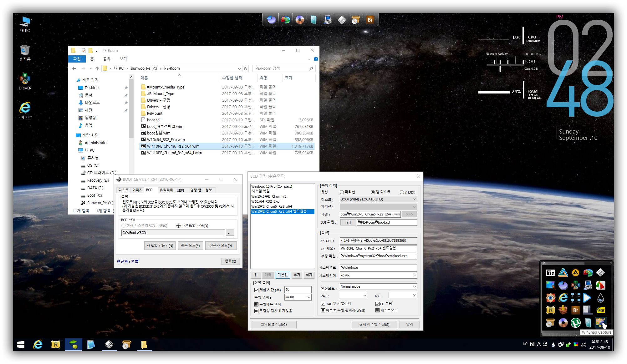The width and height of the screenshot is (627, 364).
Task: Open the DRIVER desktop shortcut
Action: (x=25, y=82)
